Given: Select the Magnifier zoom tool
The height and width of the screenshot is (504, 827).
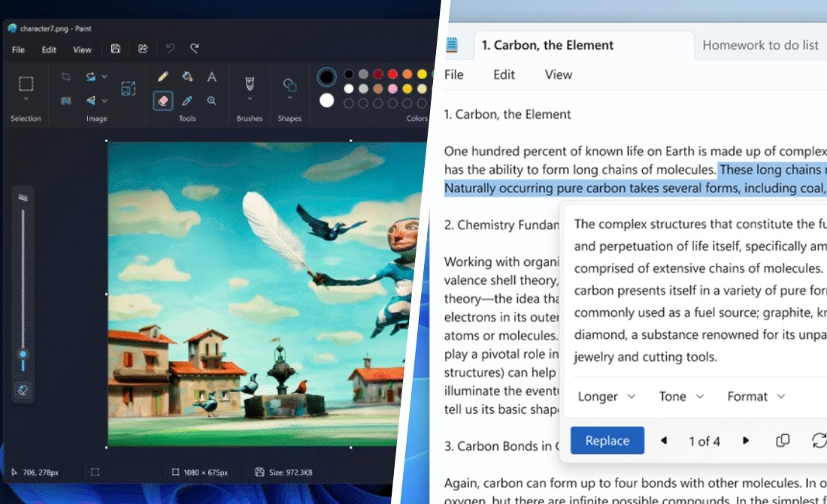Looking at the screenshot, I should pos(212,101).
